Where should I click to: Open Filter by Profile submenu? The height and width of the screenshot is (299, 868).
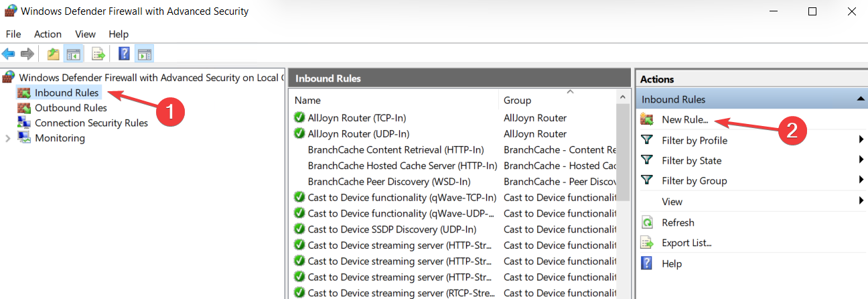click(694, 140)
